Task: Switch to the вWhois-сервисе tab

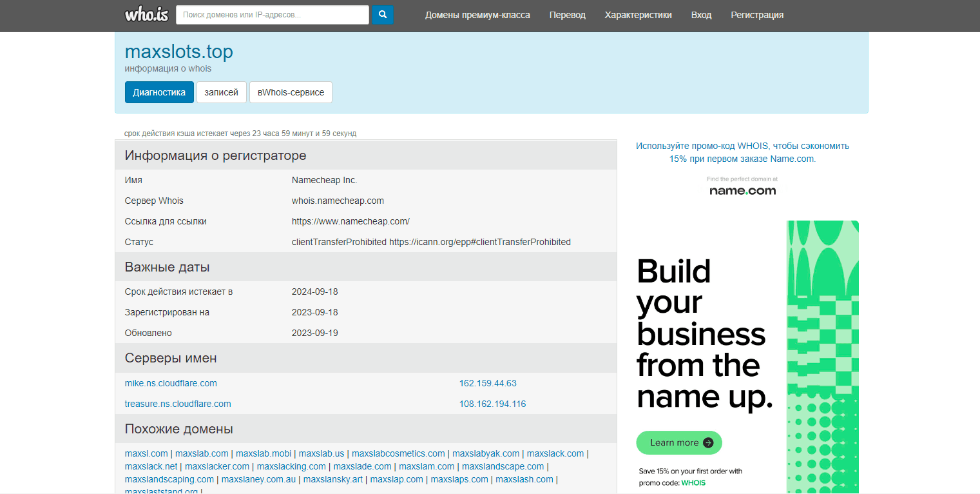Action: [x=291, y=92]
